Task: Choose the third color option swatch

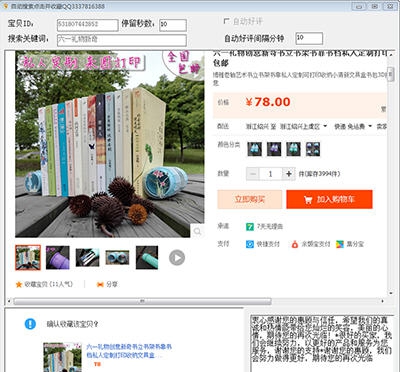Action: point(293,149)
